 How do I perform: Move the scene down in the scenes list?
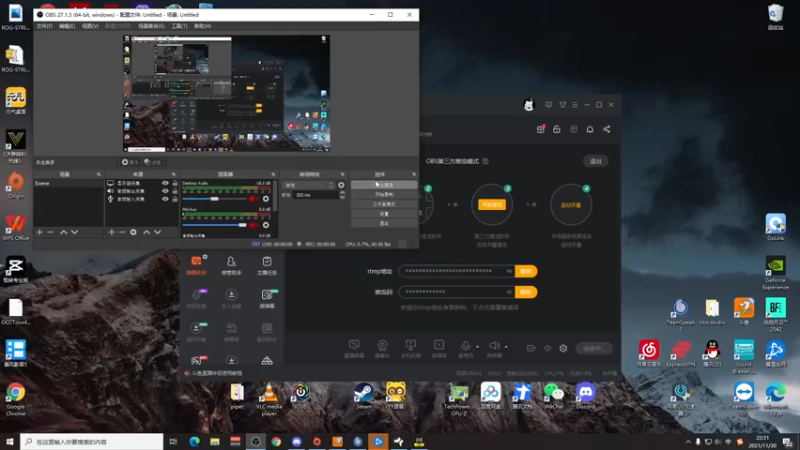pos(74,232)
